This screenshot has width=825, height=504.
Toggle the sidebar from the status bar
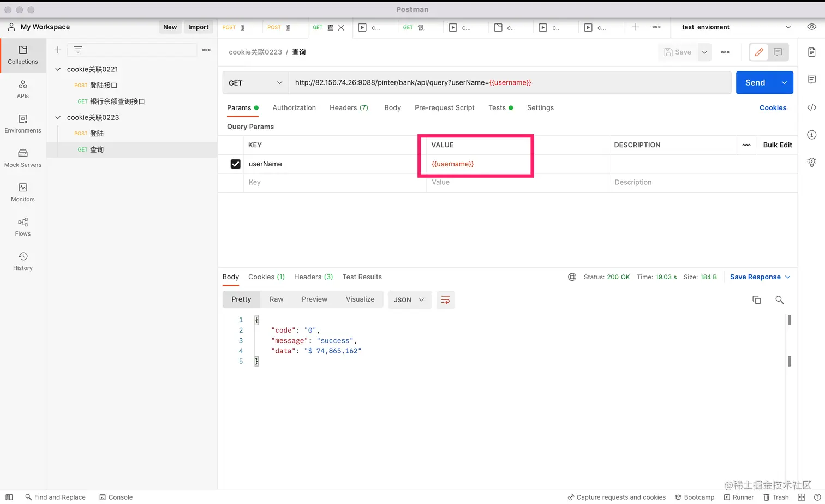(x=9, y=497)
